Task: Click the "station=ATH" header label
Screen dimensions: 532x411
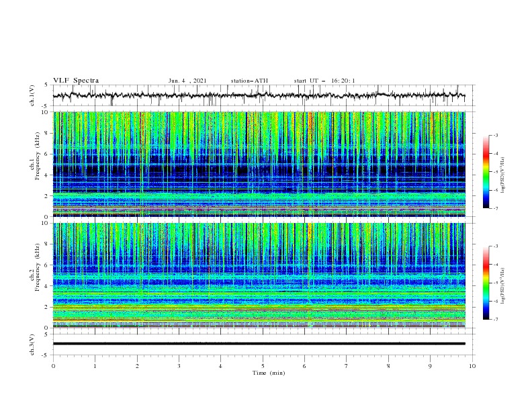Action: tap(249, 81)
